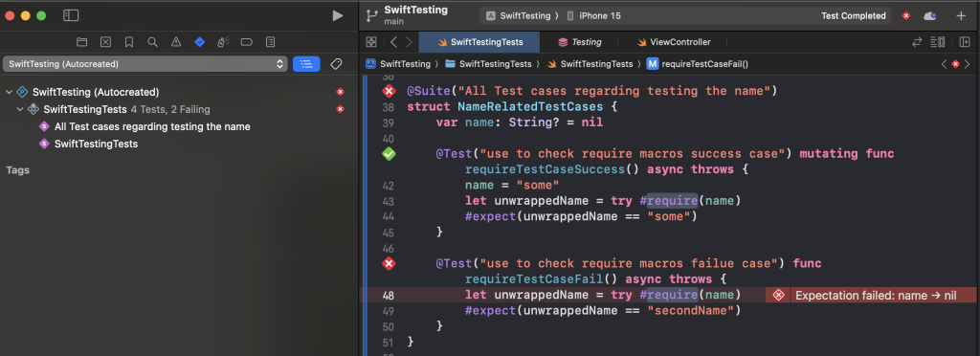Open the Breakpoint navigator icon

(247, 42)
